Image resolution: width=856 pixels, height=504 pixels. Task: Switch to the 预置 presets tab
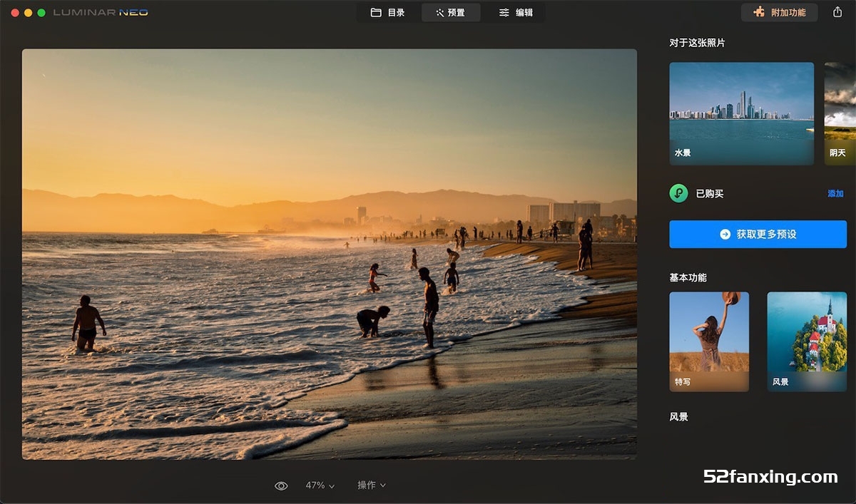tap(450, 12)
